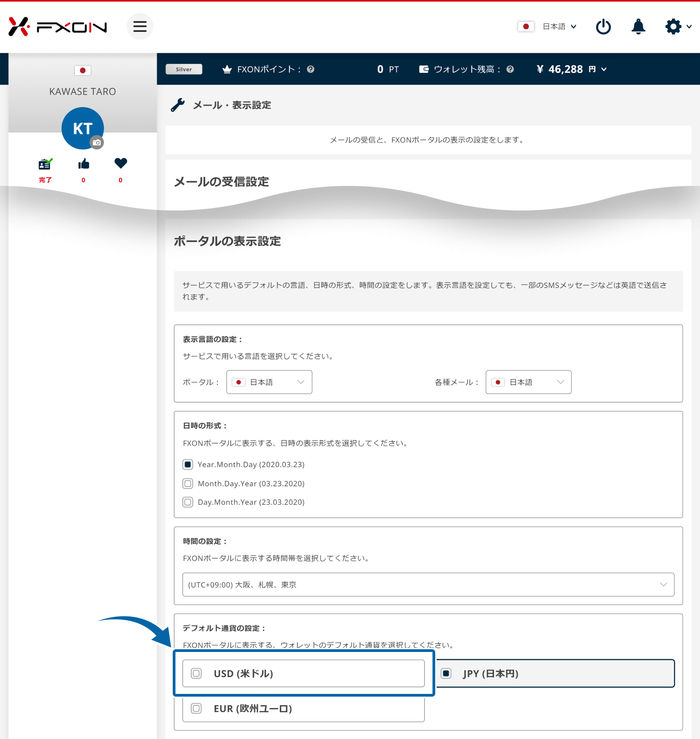Open the 日本語 language dropdown in header
This screenshot has width=700, height=739.
[560, 26]
